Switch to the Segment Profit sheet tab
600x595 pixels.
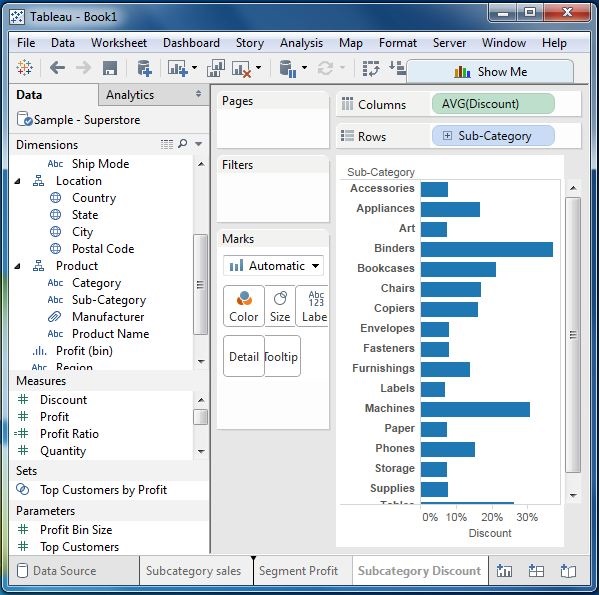(298, 571)
